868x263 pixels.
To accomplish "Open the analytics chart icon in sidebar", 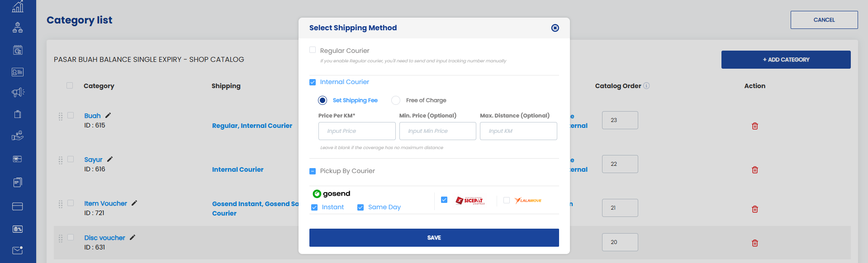I will [18, 7].
